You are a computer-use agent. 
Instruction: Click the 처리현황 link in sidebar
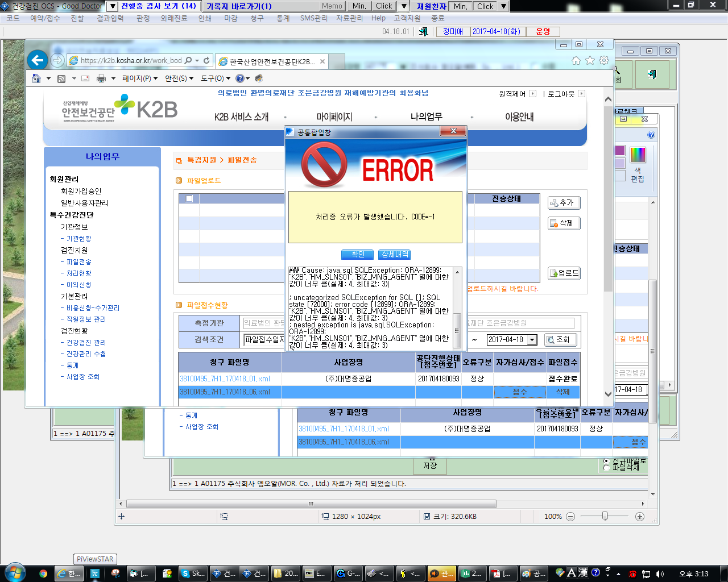click(78, 273)
